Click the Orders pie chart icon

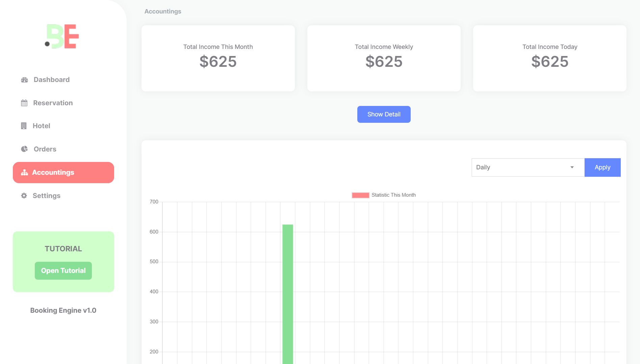[24, 149]
